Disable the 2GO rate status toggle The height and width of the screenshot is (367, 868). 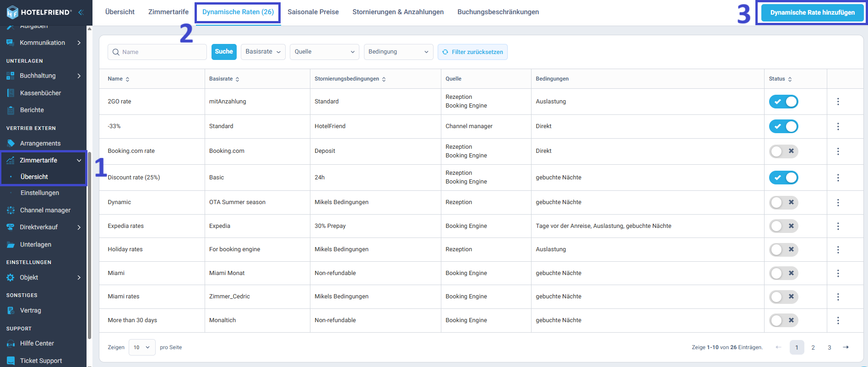[x=783, y=102]
